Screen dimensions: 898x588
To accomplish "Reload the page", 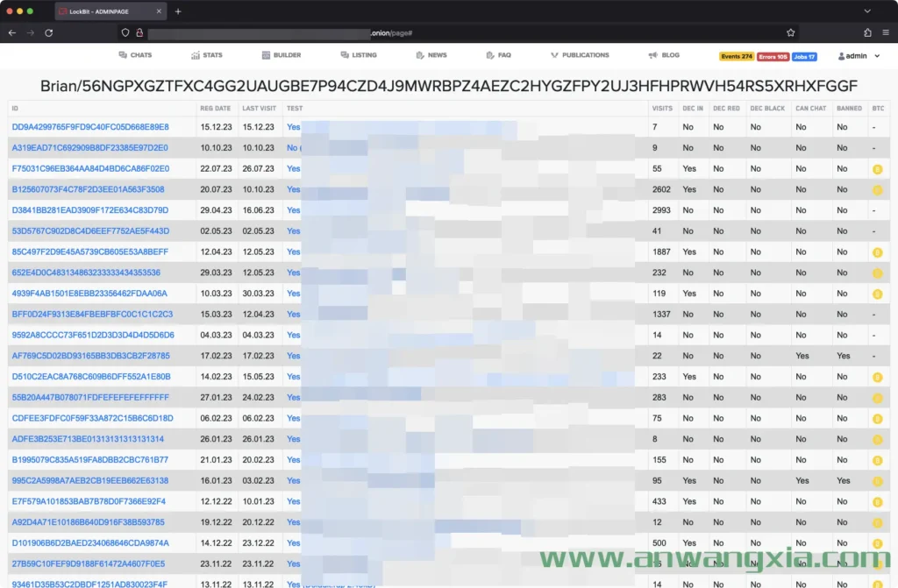I will tap(49, 32).
